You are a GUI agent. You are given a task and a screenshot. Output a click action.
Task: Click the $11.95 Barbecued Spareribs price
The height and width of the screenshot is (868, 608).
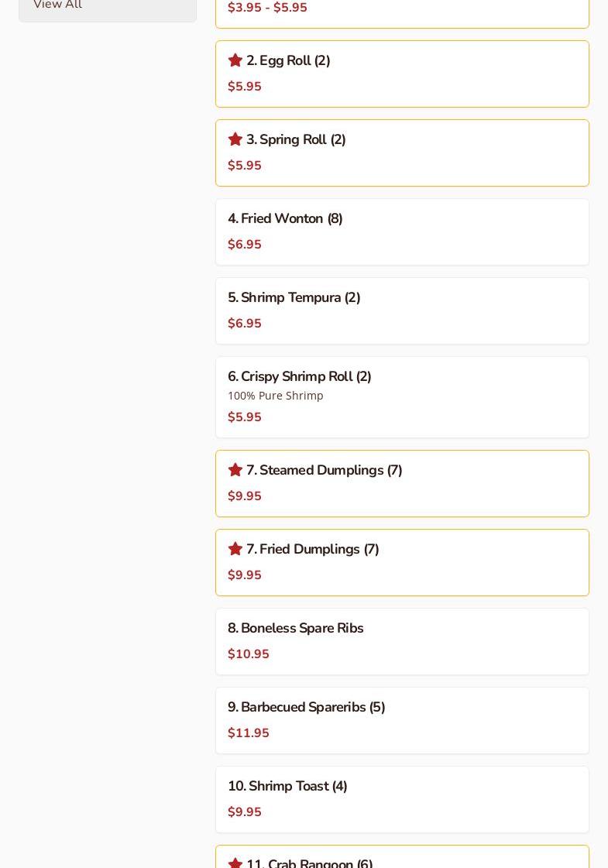click(x=249, y=733)
